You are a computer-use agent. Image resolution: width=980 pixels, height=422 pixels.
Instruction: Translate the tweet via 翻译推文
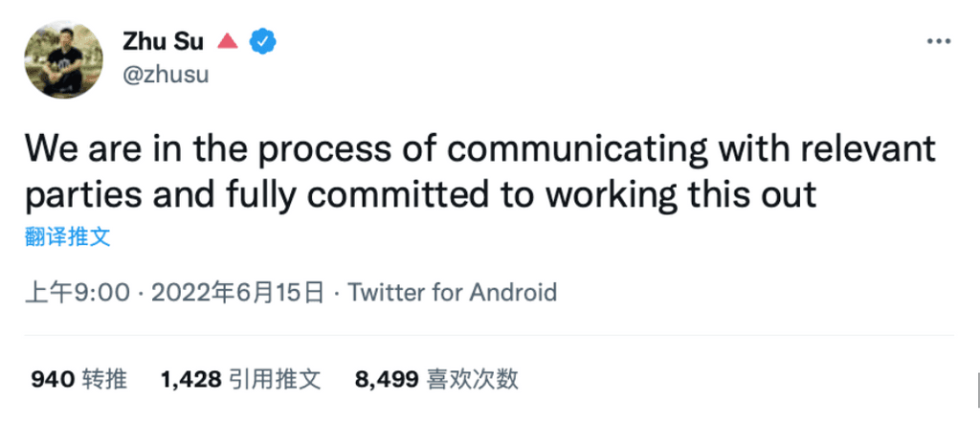[68, 237]
